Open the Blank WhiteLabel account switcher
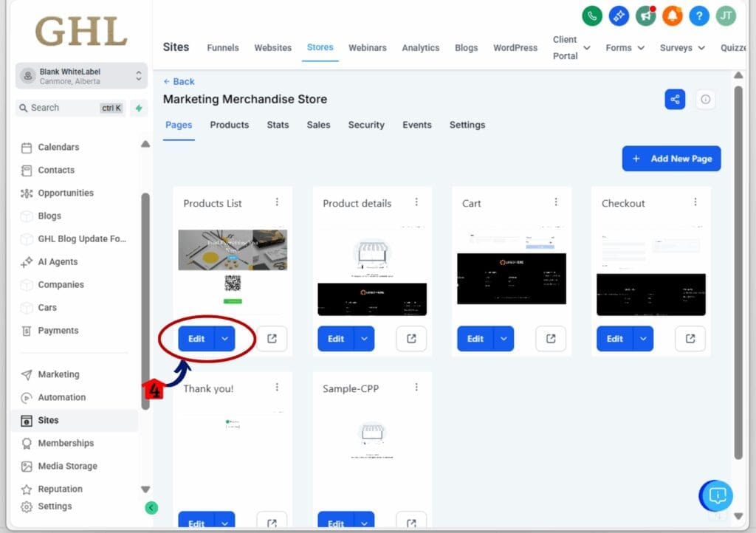The width and height of the screenshot is (756, 533). pyautogui.click(x=81, y=76)
